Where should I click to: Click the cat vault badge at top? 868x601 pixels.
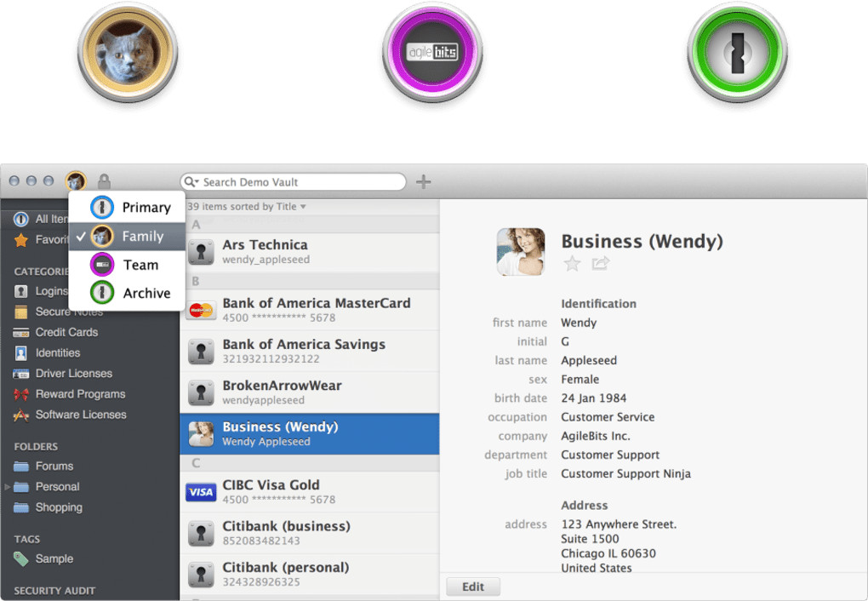pos(128,53)
